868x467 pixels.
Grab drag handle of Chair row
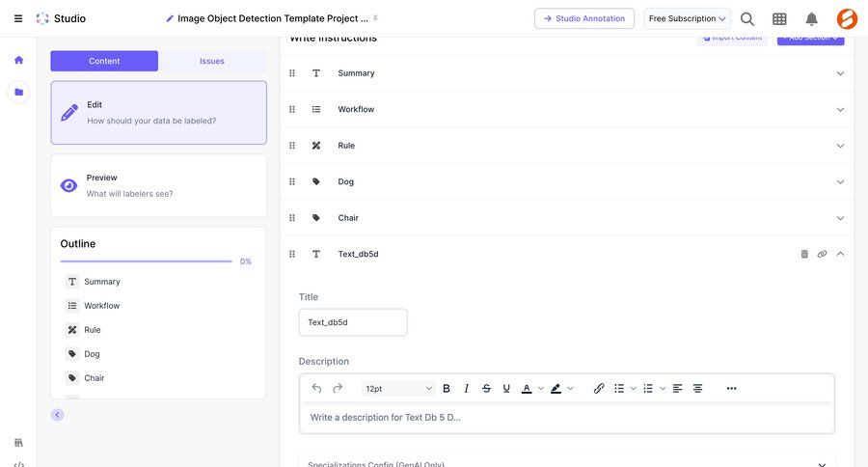click(x=292, y=218)
